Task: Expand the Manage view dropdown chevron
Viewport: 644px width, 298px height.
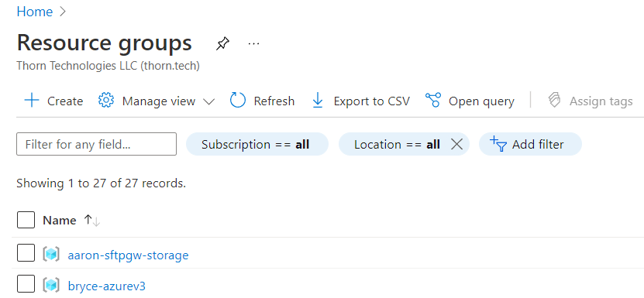Action: coord(209,101)
